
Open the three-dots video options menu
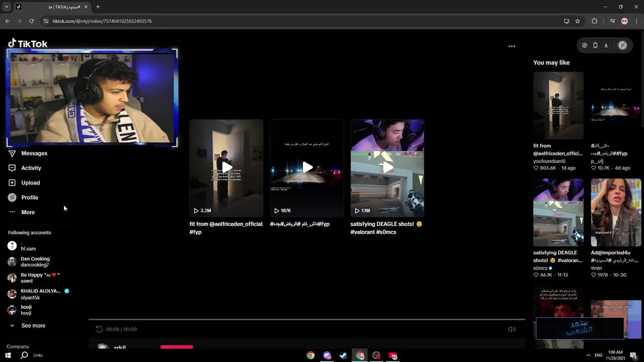(x=512, y=46)
